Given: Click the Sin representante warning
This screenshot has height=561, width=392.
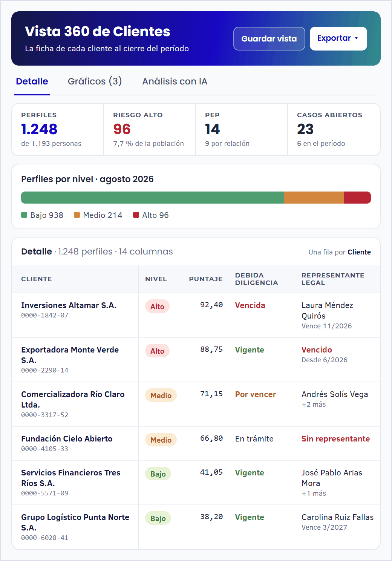Looking at the screenshot, I should coord(335,439).
